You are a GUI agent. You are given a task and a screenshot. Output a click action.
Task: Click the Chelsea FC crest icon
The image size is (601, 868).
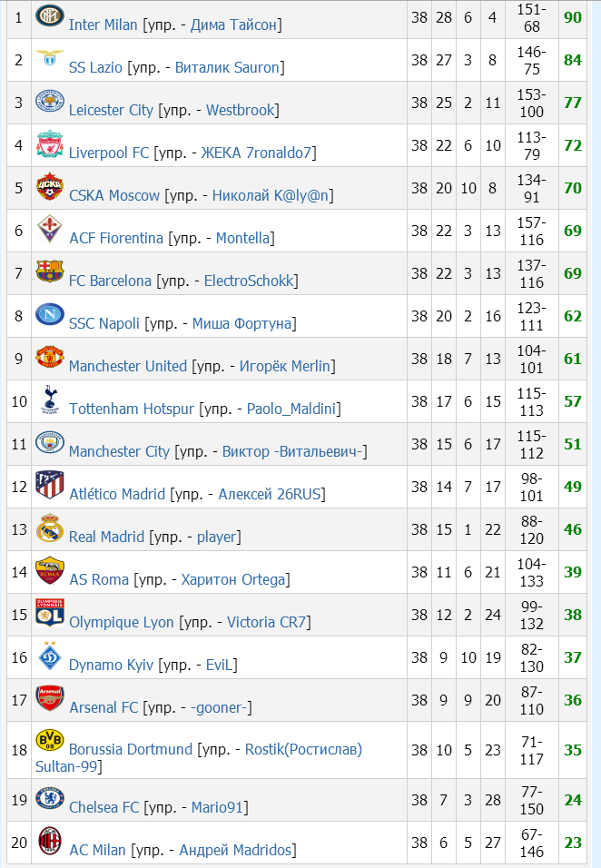click(x=49, y=798)
